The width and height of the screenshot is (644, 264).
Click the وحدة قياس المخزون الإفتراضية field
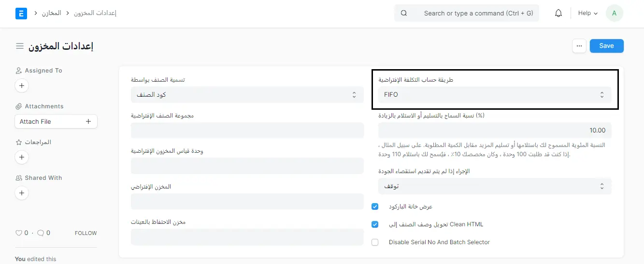(x=247, y=166)
